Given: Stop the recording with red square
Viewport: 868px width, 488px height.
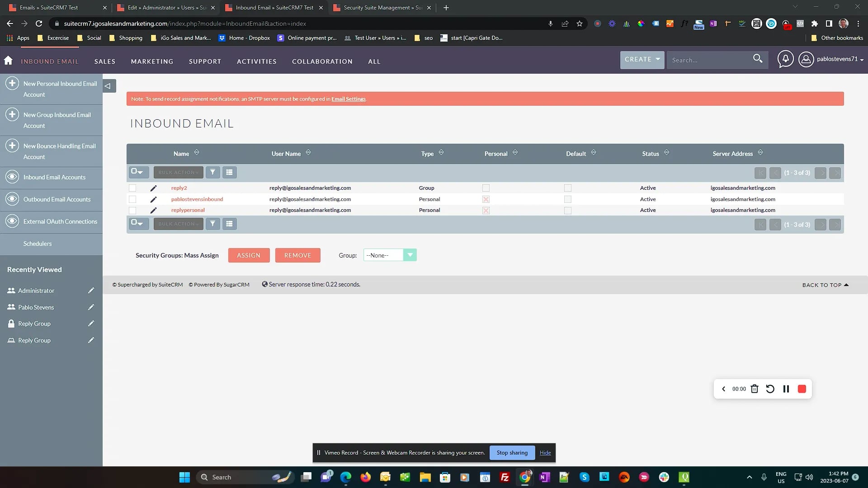Looking at the screenshot, I should click(x=802, y=389).
